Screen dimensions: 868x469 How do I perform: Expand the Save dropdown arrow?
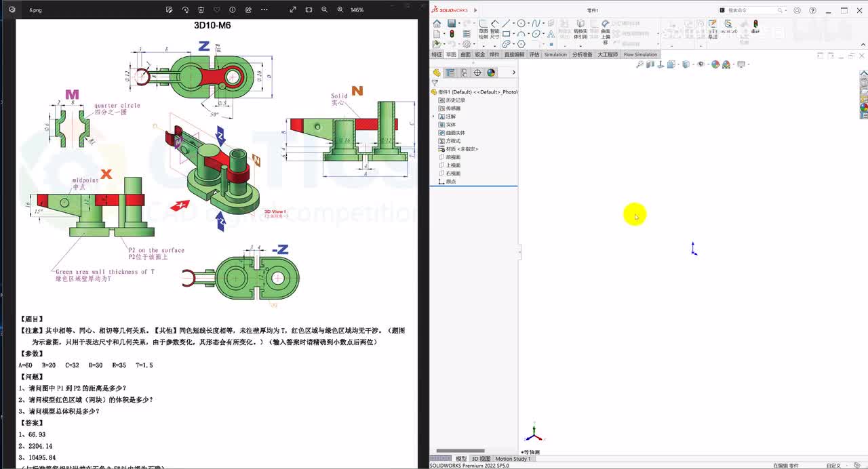click(459, 23)
